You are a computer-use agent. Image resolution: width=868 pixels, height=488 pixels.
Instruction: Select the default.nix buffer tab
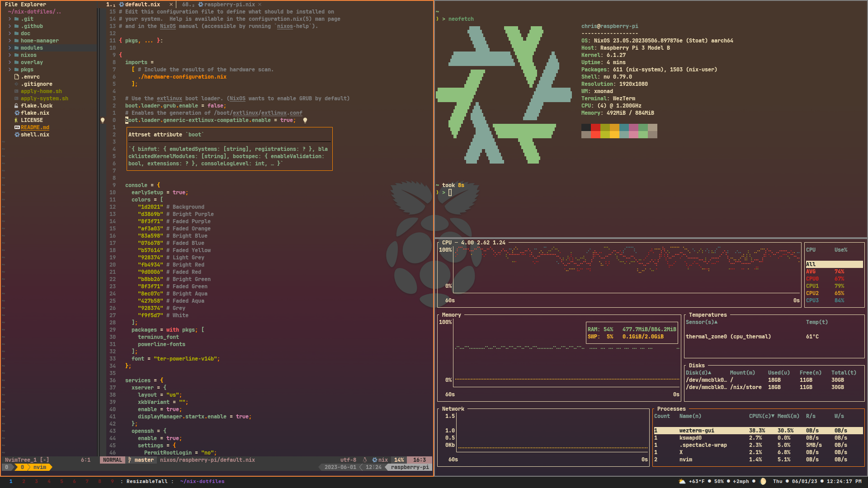[142, 5]
